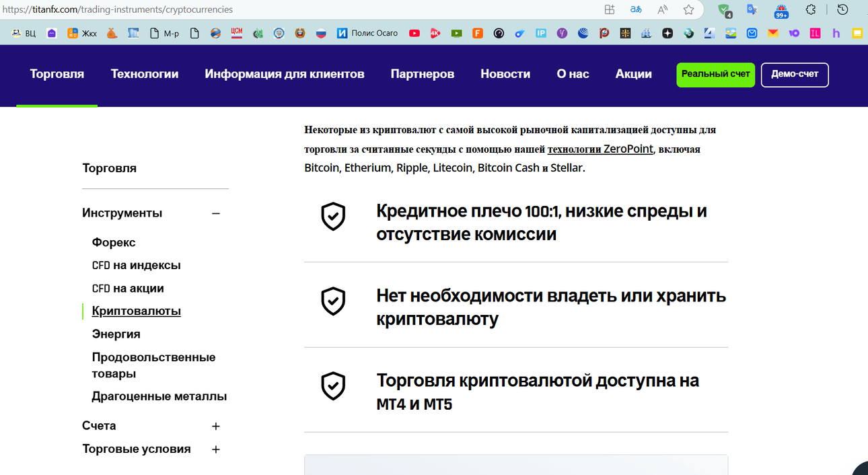This screenshot has width=868, height=475.
Task: Go to Энергия in sidebar
Action: [x=116, y=334]
